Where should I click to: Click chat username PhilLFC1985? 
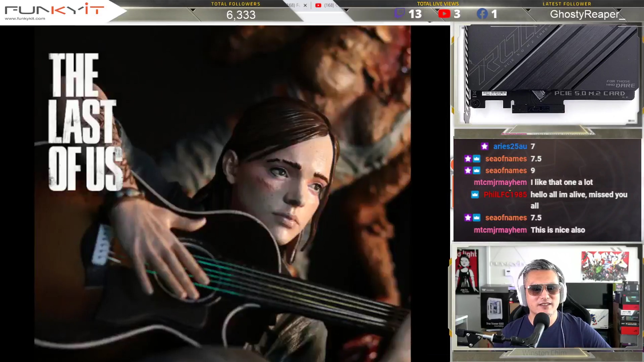(505, 195)
